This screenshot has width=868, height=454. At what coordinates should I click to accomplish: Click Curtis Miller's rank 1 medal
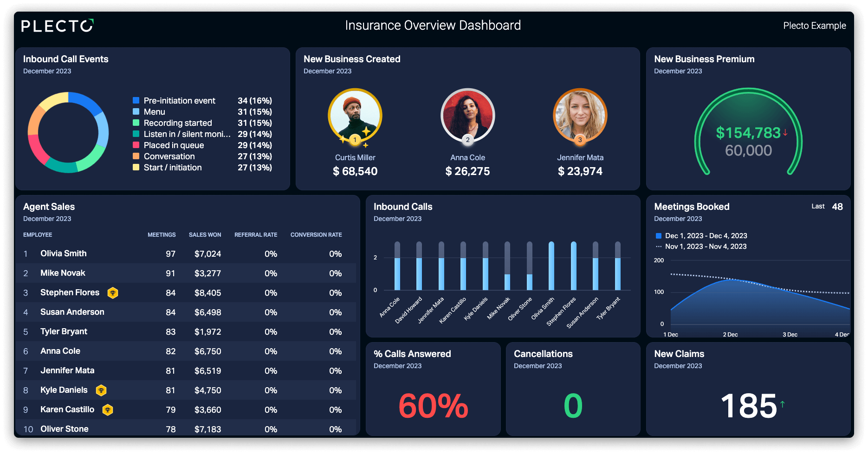[x=355, y=140]
